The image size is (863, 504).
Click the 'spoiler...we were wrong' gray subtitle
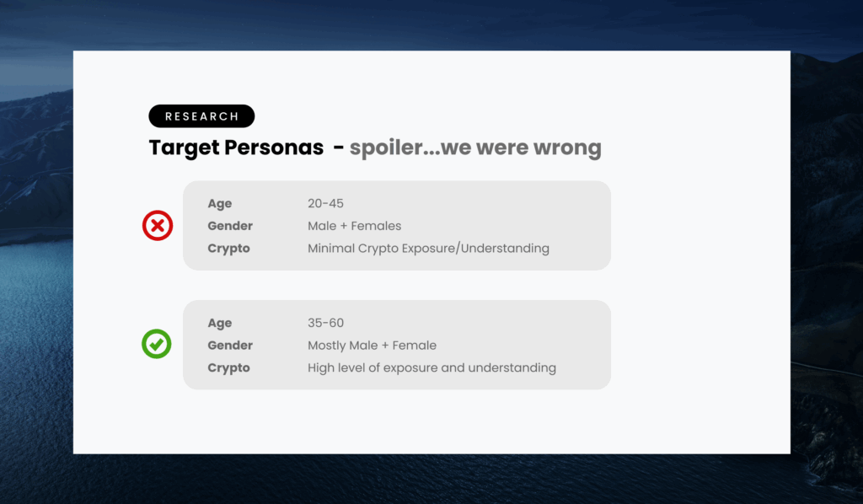[x=475, y=147]
